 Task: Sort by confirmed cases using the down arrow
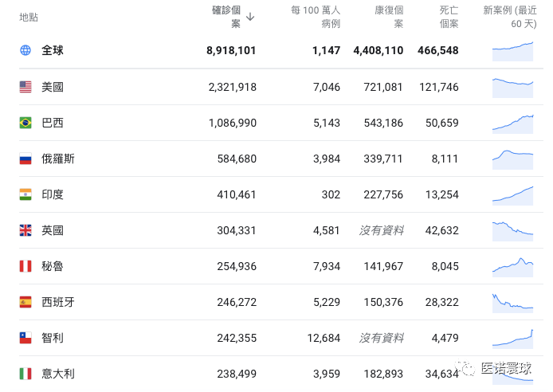250,16
